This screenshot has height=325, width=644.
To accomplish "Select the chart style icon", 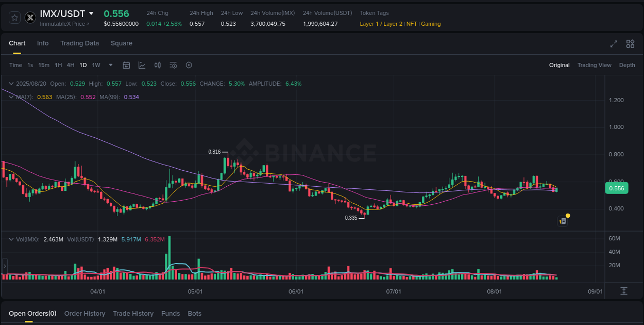I will 142,65.
